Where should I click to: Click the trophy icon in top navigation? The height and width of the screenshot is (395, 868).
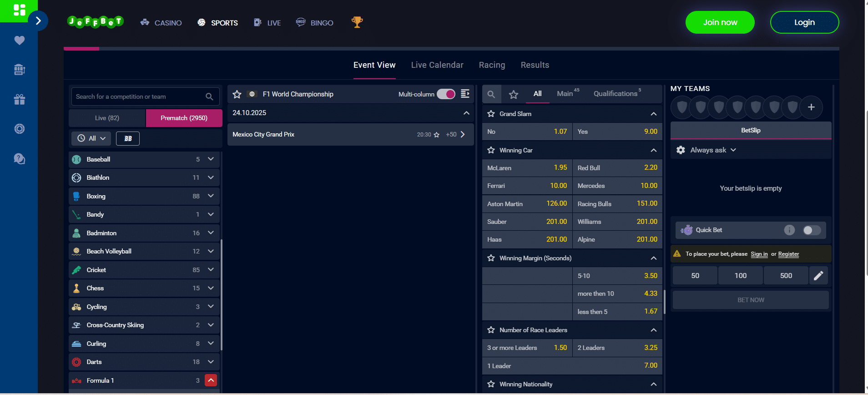(x=357, y=22)
